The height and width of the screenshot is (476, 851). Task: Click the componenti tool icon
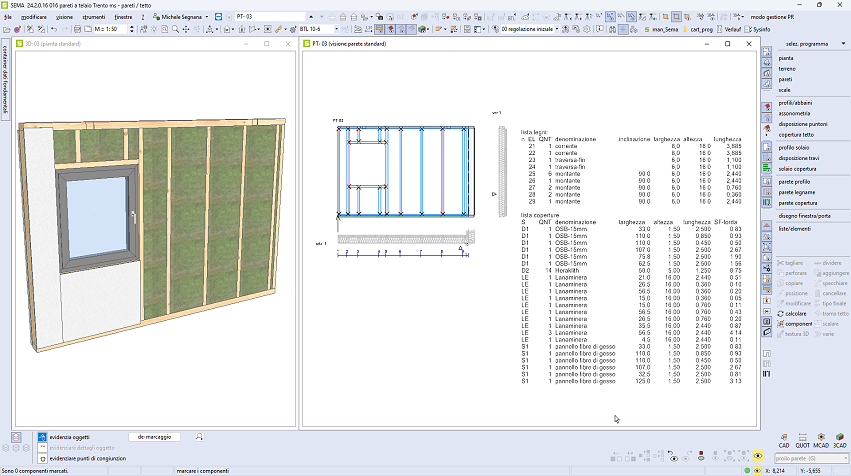pyautogui.click(x=778, y=324)
